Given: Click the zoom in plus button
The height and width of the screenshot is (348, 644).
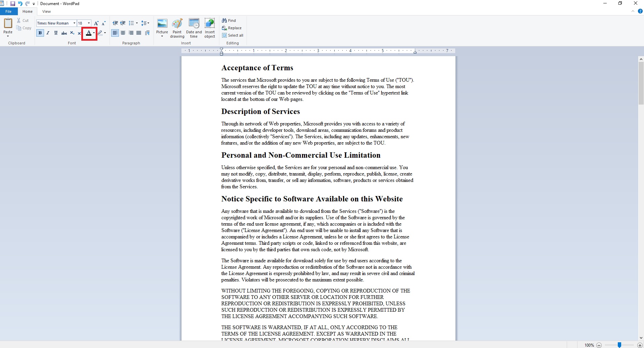Looking at the screenshot, I should click(x=640, y=345).
